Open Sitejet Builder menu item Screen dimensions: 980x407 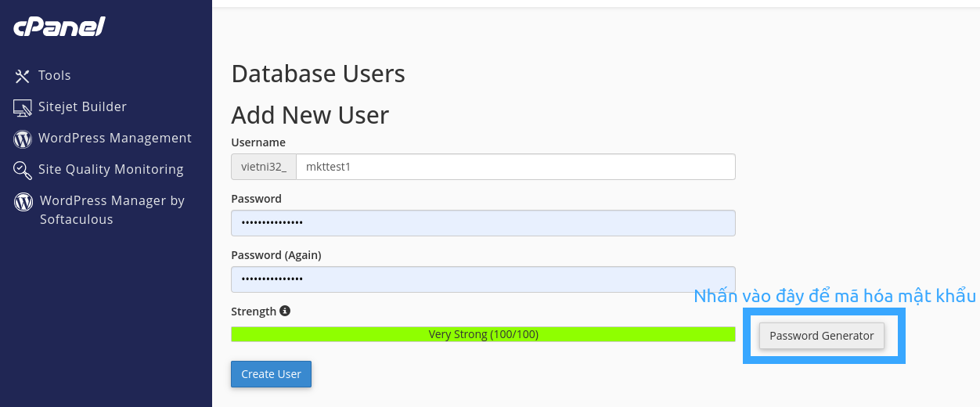(82, 107)
